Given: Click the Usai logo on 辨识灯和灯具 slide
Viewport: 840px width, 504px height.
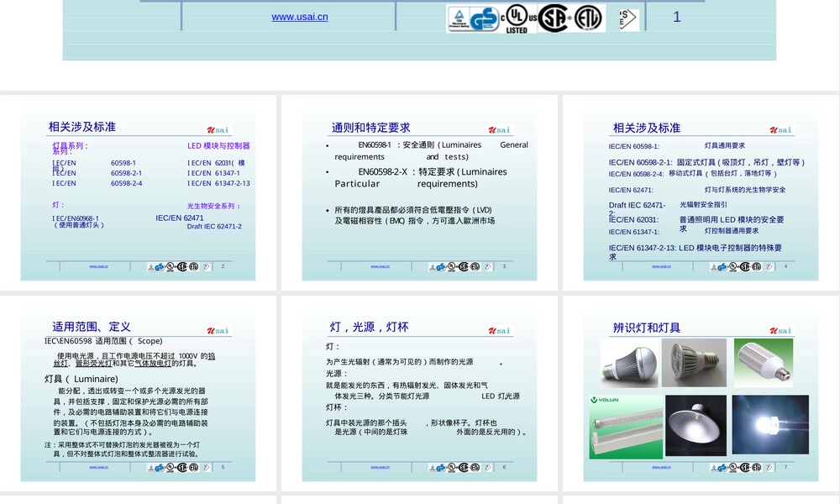Looking at the screenshot, I should click(x=780, y=330).
